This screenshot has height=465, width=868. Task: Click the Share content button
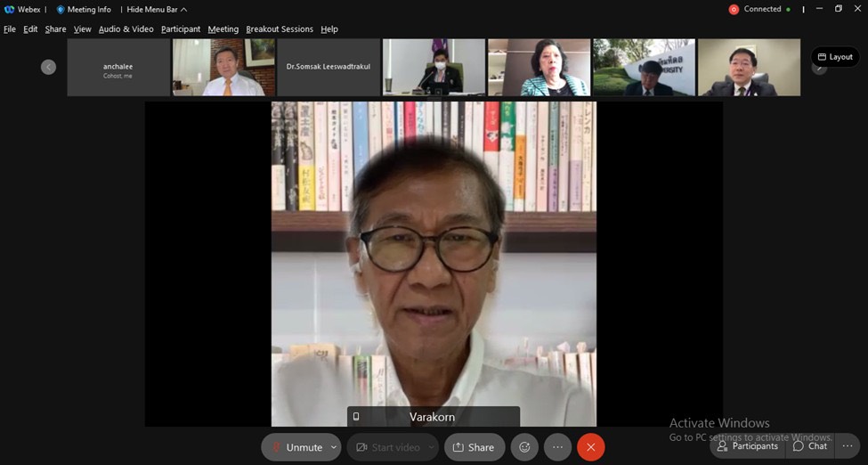click(473, 447)
